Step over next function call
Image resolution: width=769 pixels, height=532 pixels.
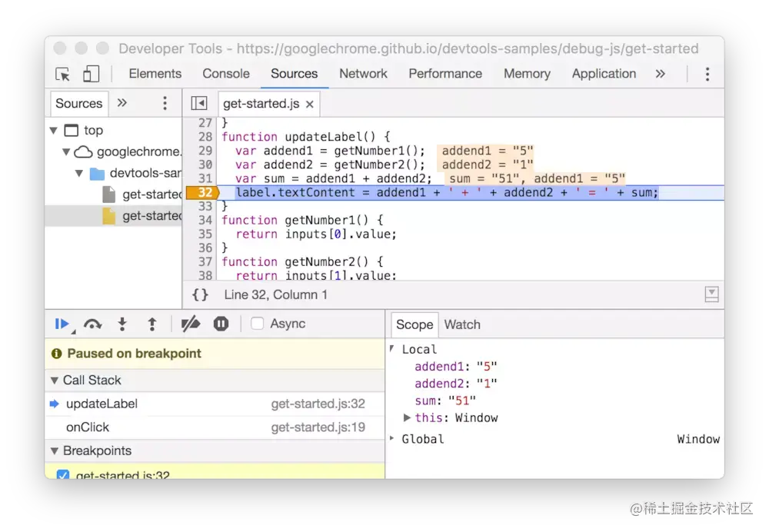pos(93,324)
